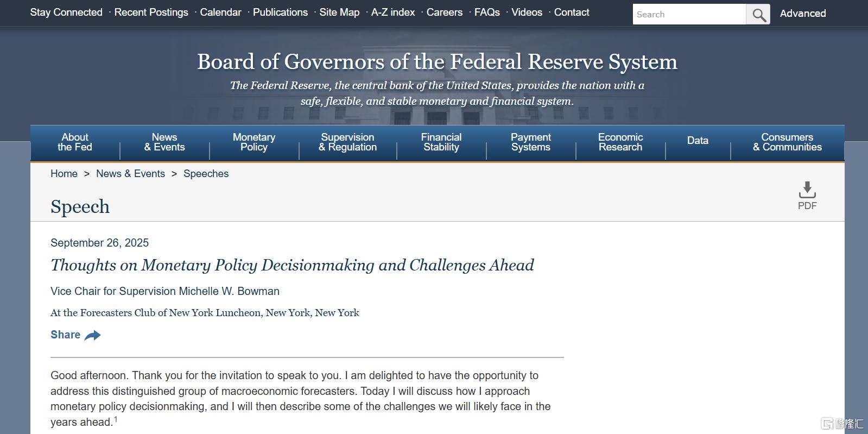The image size is (868, 434).
Task: Click inside the Search text field
Action: click(689, 14)
